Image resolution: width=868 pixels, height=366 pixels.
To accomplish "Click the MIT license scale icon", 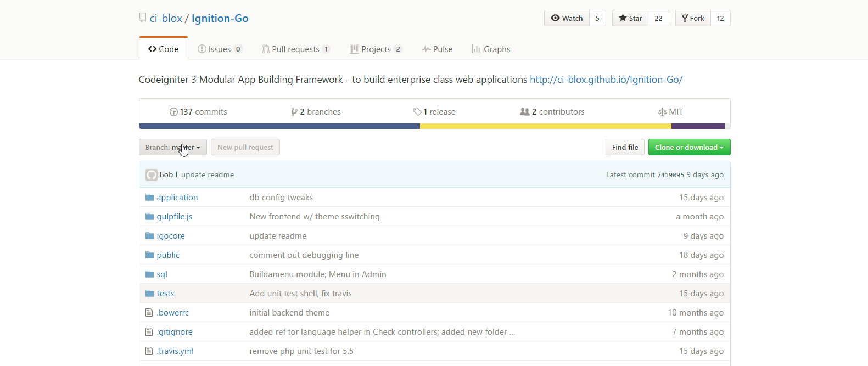I will 662,112.
